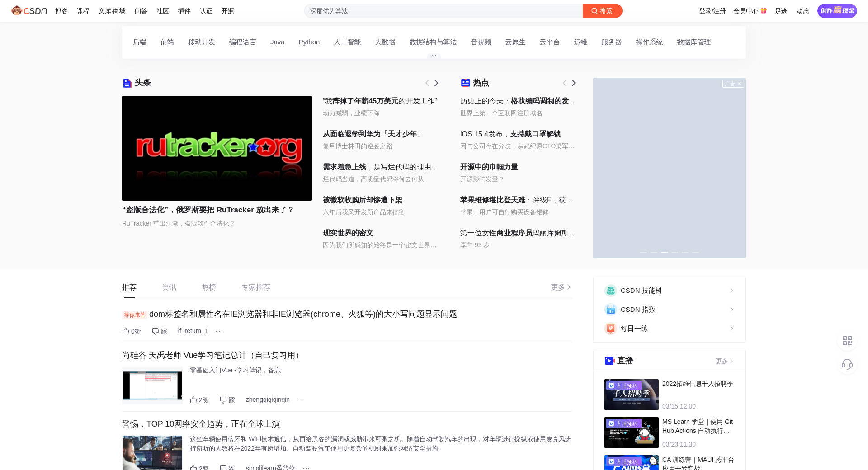This screenshot has height=470, width=868.
Task: Open the RuTracker headline image
Action: coord(217,148)
